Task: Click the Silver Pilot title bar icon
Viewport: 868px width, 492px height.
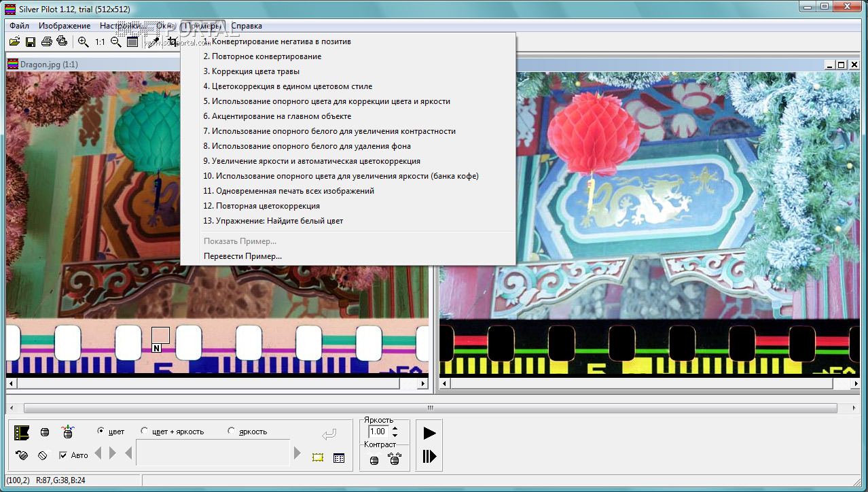Action: [10, 9]
